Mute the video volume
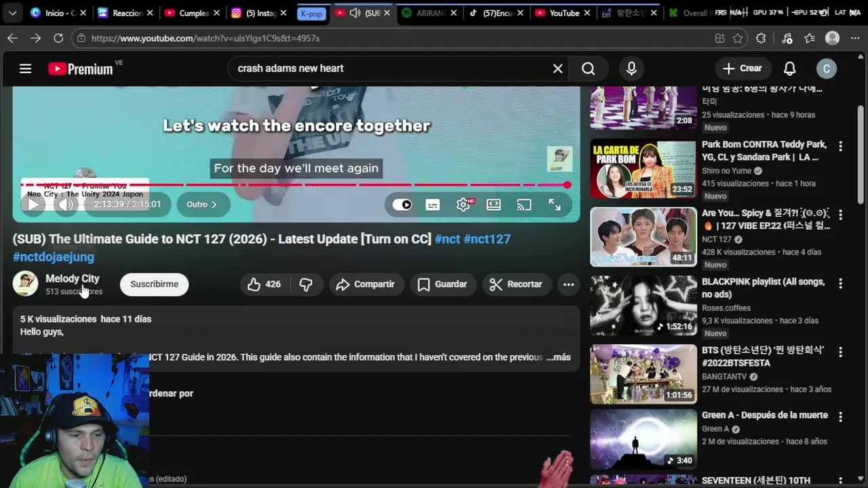 66,204
